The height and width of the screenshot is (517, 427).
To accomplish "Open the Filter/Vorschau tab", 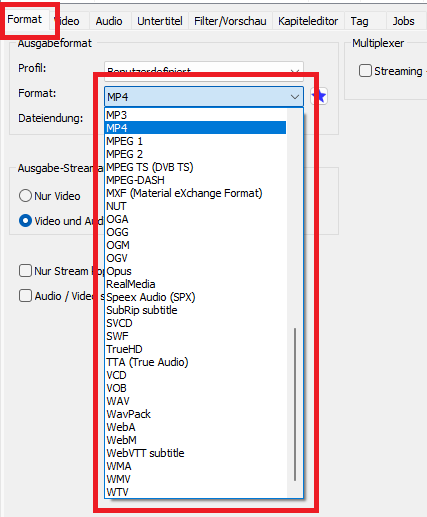I will (x=230, y=21).
